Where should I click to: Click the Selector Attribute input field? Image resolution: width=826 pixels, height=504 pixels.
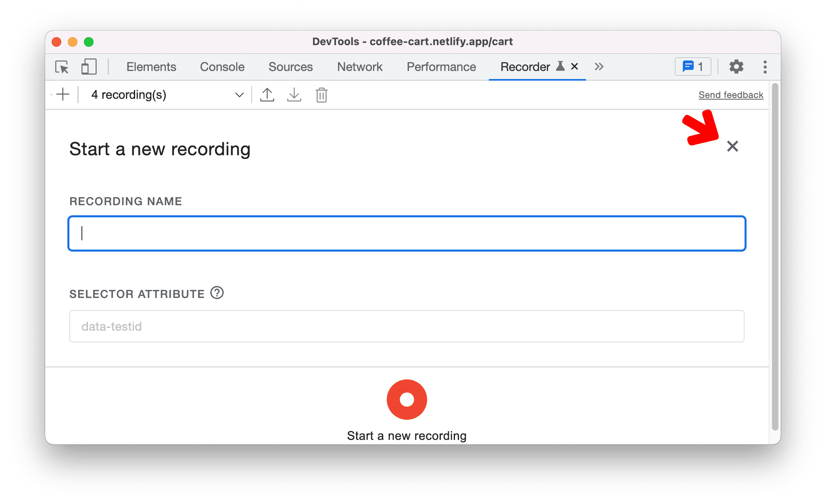(407, 326)
